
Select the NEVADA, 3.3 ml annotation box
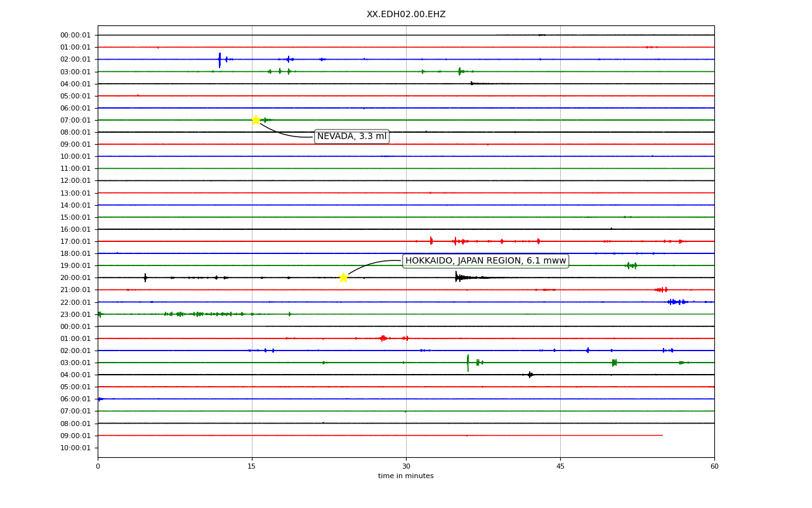[x=351, y=137]
